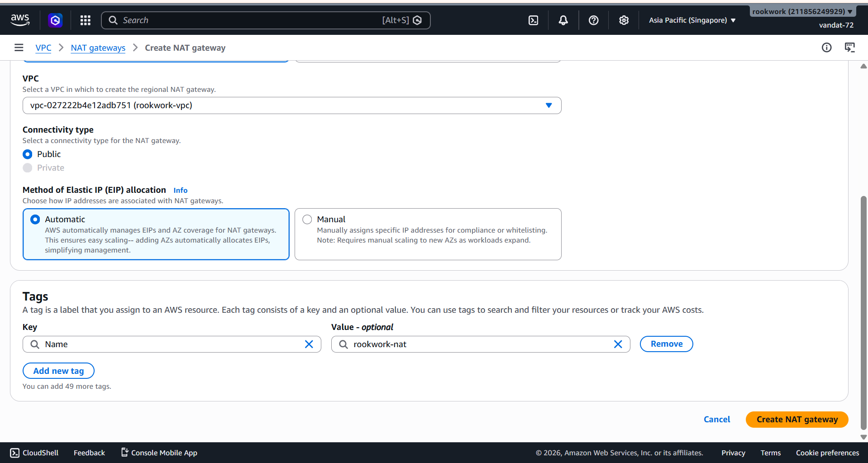Click the search icon in Key field
The height and width of the screenshot is (463, 868).
35,344
